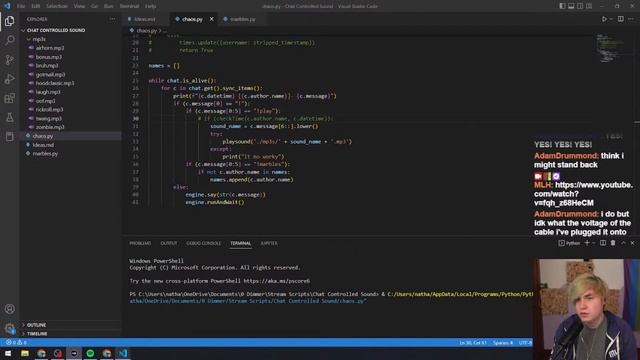The width and height of the screenshot is (640, 360).
Task: Close the terminal panel
Action: 632,243
